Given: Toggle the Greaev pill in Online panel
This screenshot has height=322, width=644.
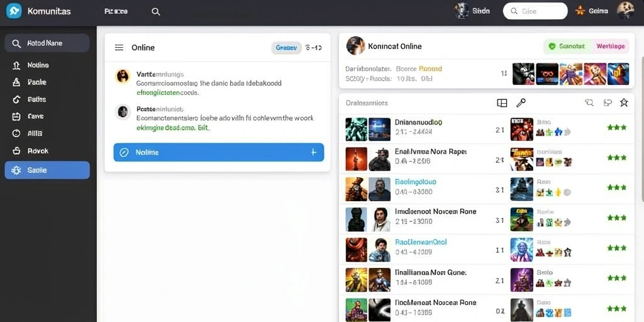Looking at the screenshot, I should (286, 48).
